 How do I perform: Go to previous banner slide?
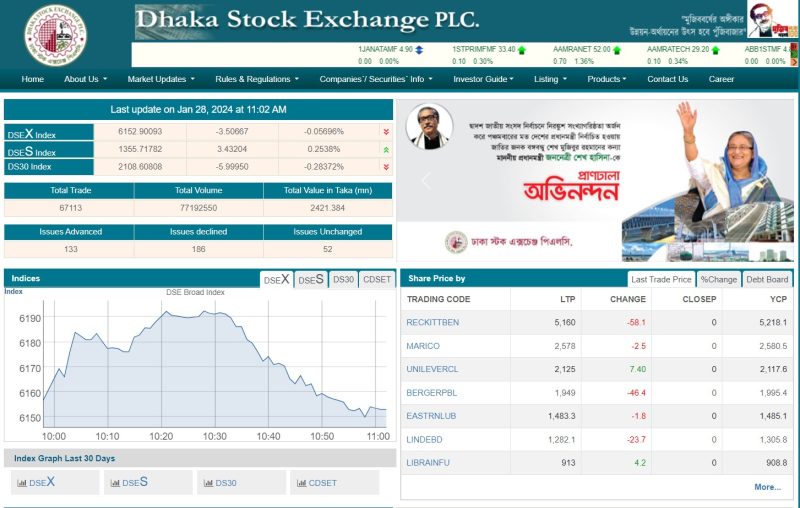[x=425, y=181]
